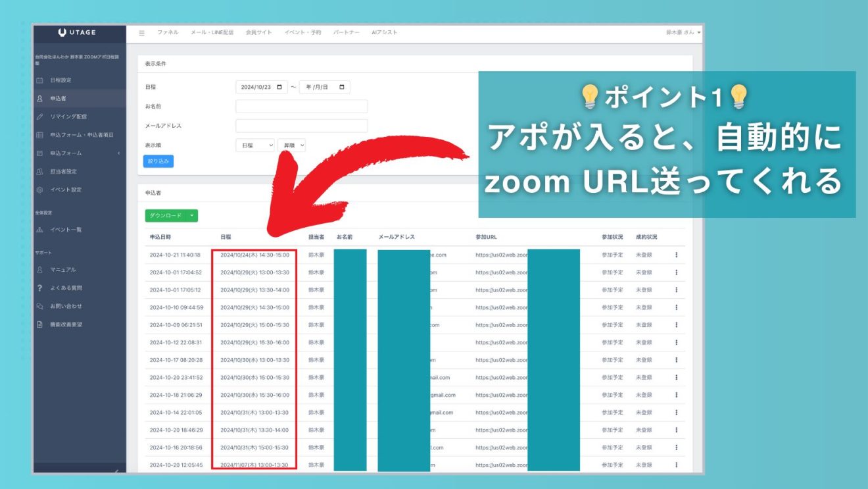This screenshot has height=489, width=868.
Task: Open calendar picker for 2024/10/23 start date
Action: coord(280,87)
